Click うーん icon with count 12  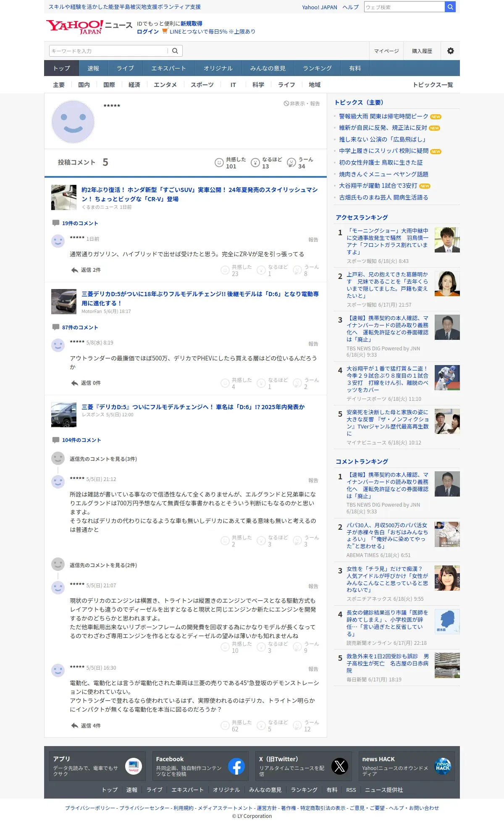point(297,725)
